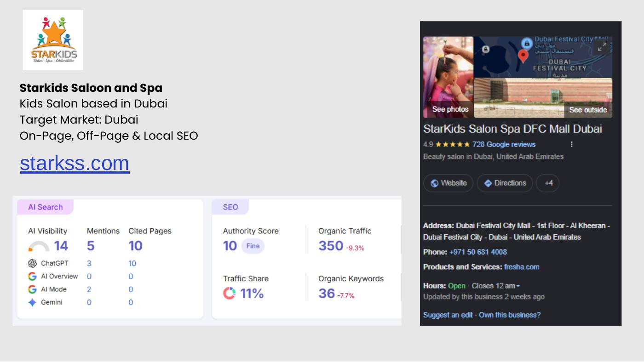Click the Mentions total 5

click(91, 246)
